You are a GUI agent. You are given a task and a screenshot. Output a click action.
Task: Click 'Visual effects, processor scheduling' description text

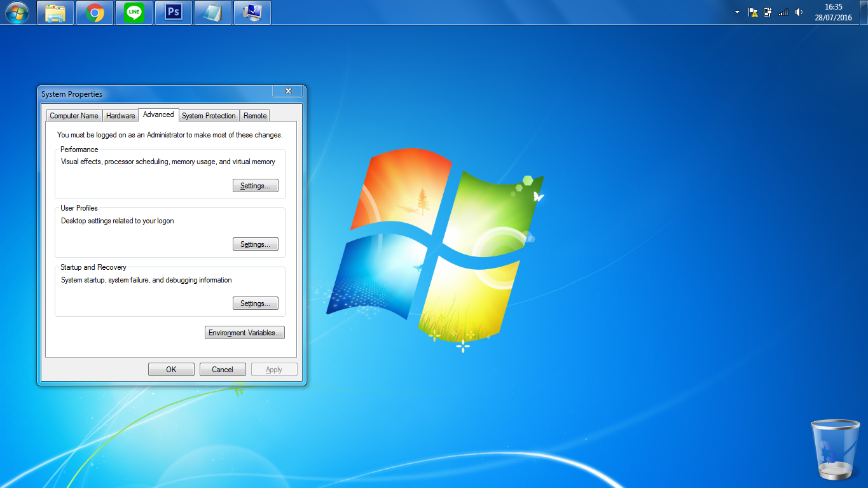pos(168,162)
